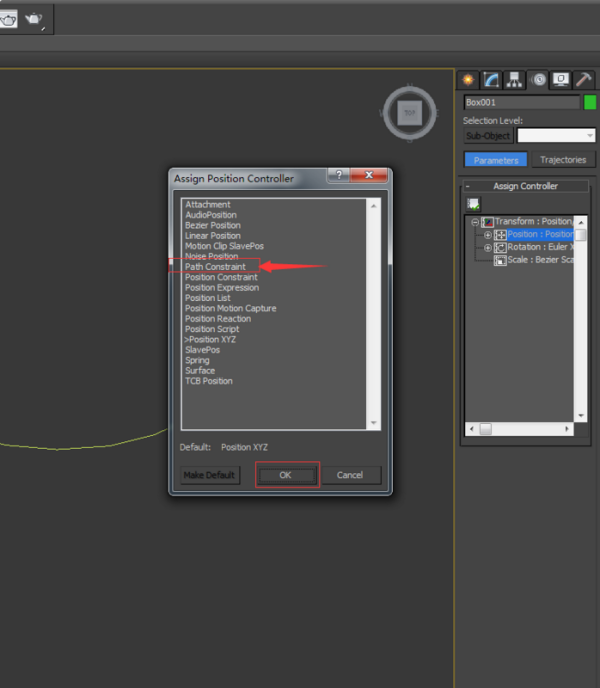Click the ViewCube Top face

point(410,113)
